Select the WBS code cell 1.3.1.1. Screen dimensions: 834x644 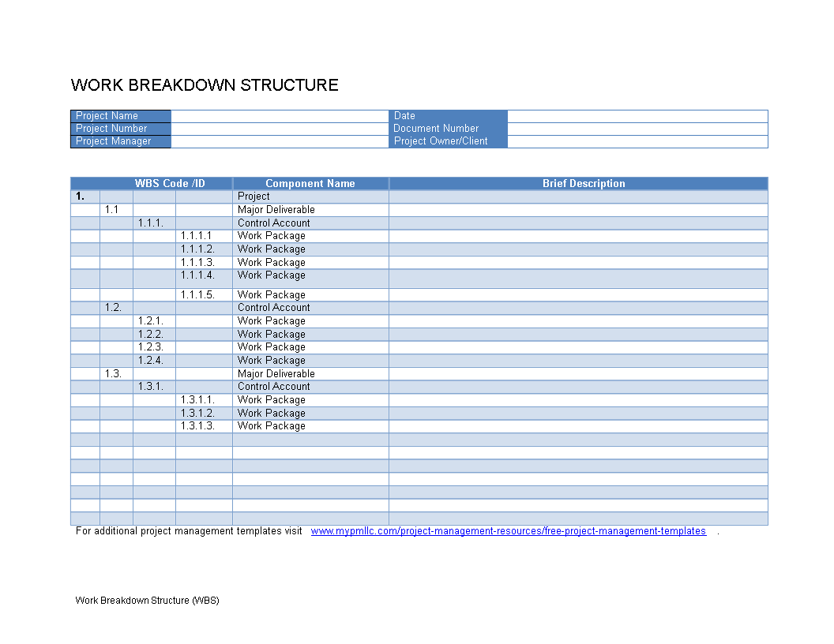click(205, 399)
